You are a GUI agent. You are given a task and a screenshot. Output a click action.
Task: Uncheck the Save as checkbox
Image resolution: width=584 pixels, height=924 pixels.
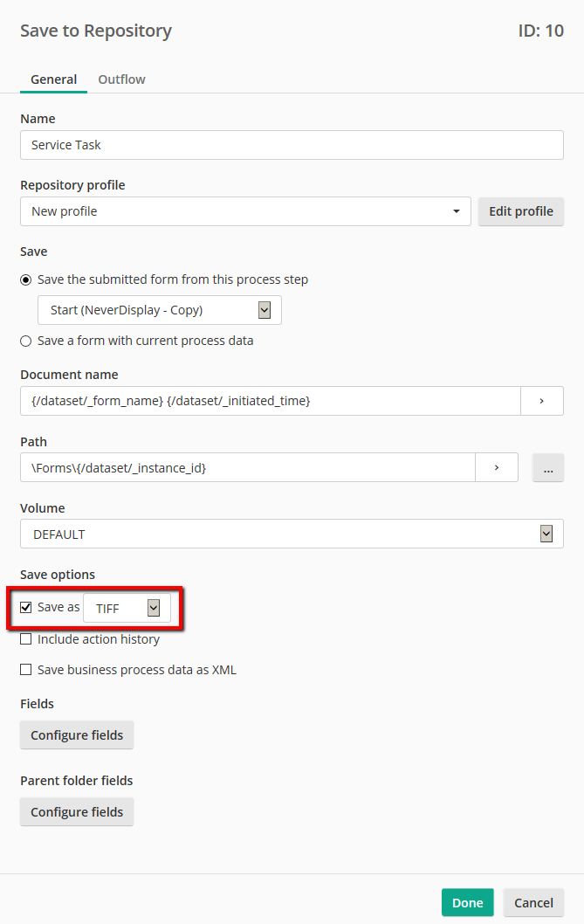click(26, 607)
